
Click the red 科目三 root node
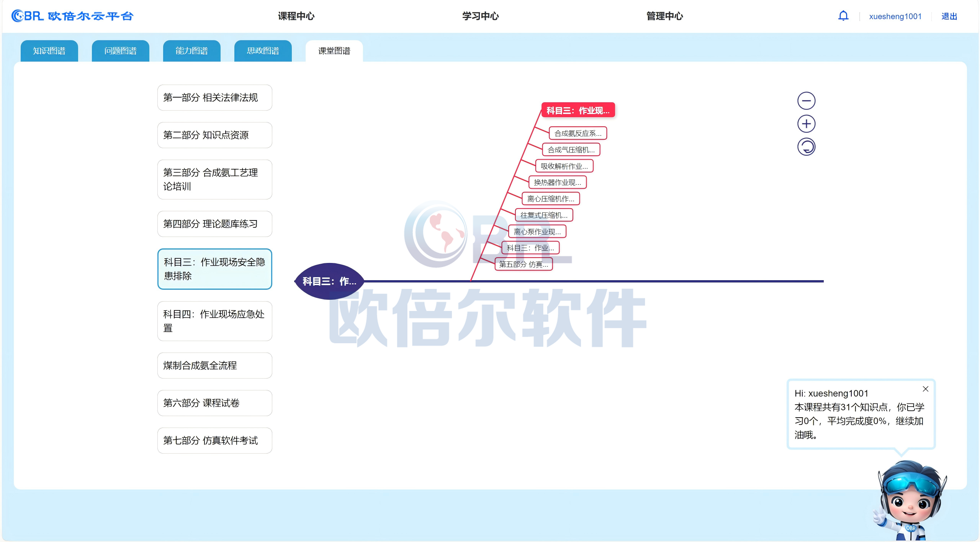(x=578, y=111)
